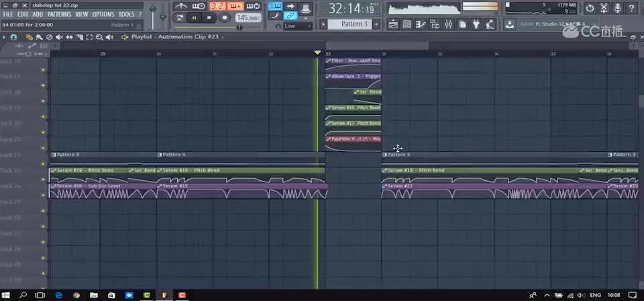Disable the 3.2 recording countdown
This screenshot has height=301, width=644.
click(x=217, y=6)
